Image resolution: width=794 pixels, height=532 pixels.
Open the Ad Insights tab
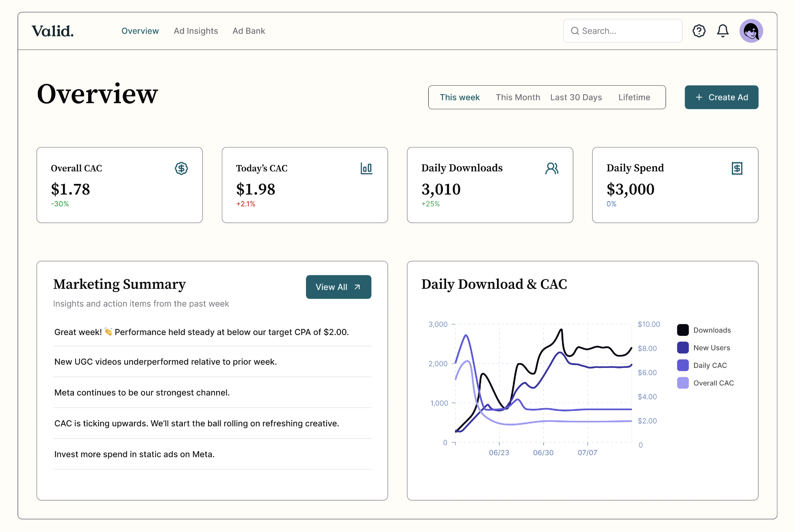196,31
